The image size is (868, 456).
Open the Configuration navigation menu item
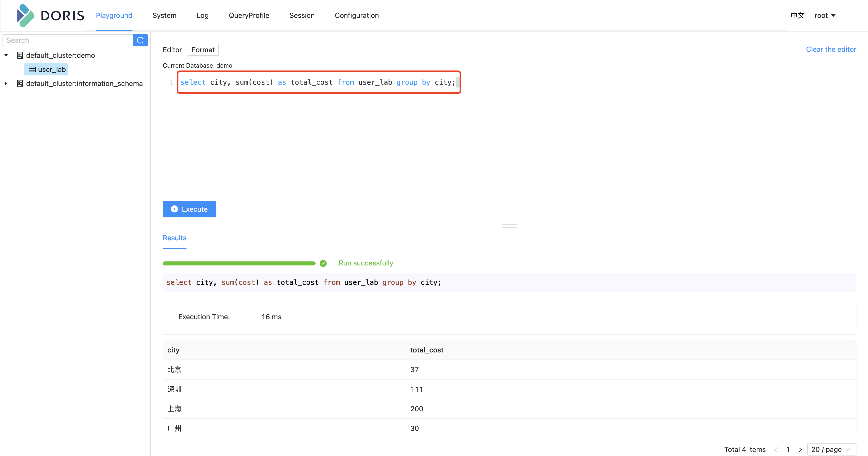[357, 16]
